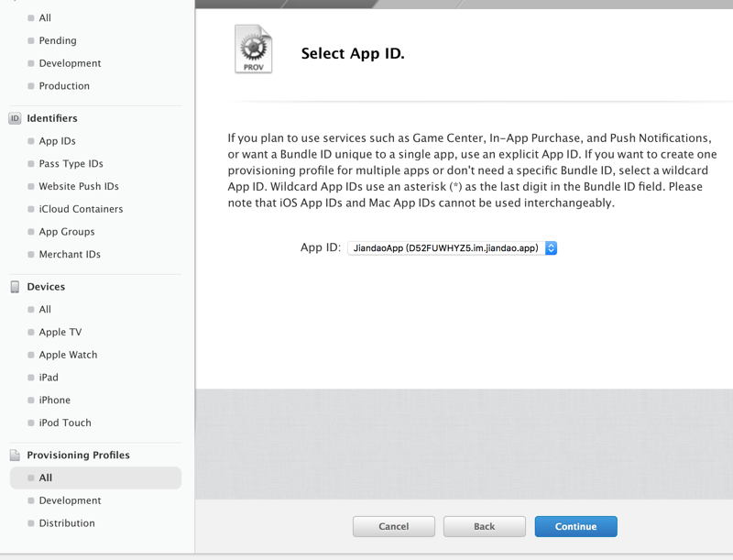This screenshot has height=560, width=733.
Task: Open Development certificates
Action: pos(70,63)
